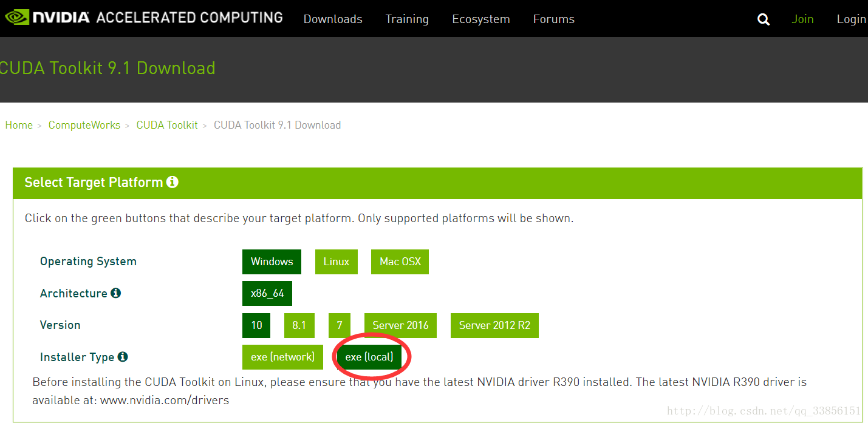Click the info icon next to Installer Type
Image resolution: width=868 pixels, height=423 pixels.
tap(123, 357)
